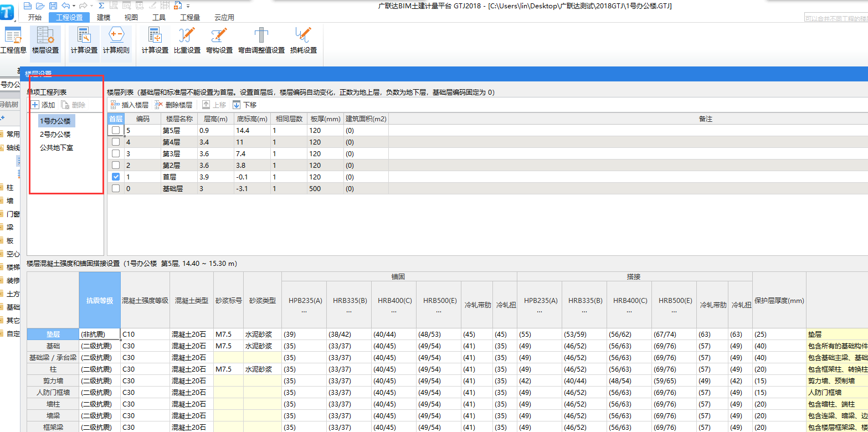Click 层高 value 3.9 for 首层
This screenshot has height=432, width=868.
215,177
